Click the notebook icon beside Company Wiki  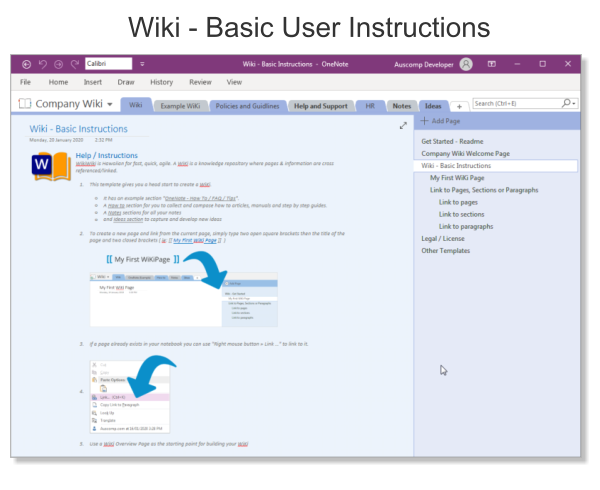point(24,103)
